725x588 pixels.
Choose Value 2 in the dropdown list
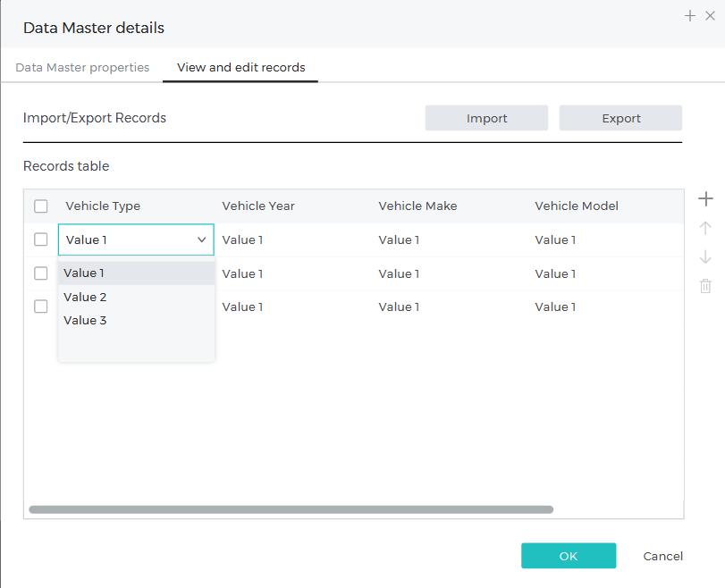pos(85,297)
